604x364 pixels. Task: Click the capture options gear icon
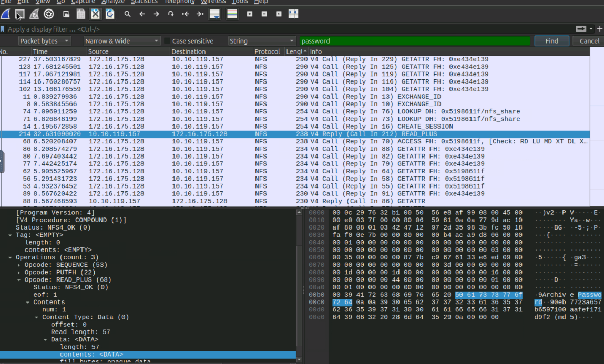click(x=49, y=14)
